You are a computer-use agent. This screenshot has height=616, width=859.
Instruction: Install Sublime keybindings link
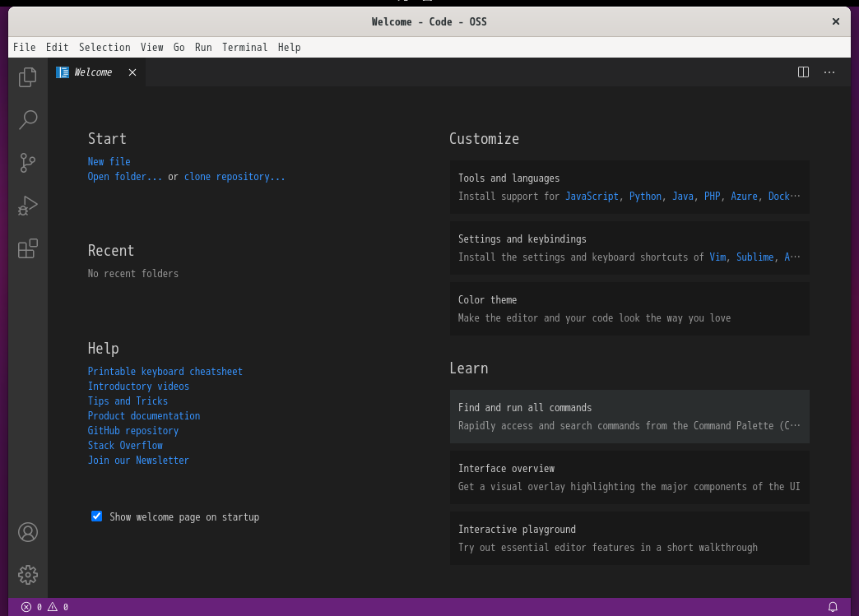click(x=755, y=257)
